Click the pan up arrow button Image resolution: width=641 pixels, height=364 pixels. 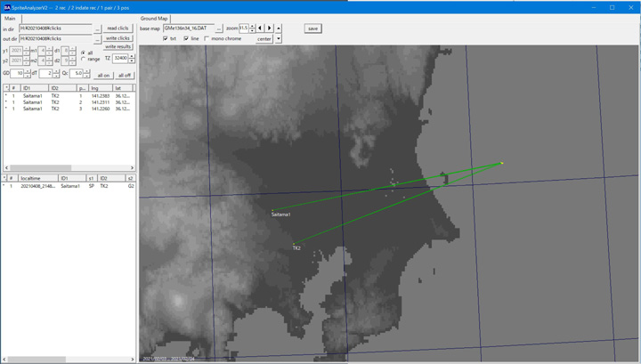[279, 28]
